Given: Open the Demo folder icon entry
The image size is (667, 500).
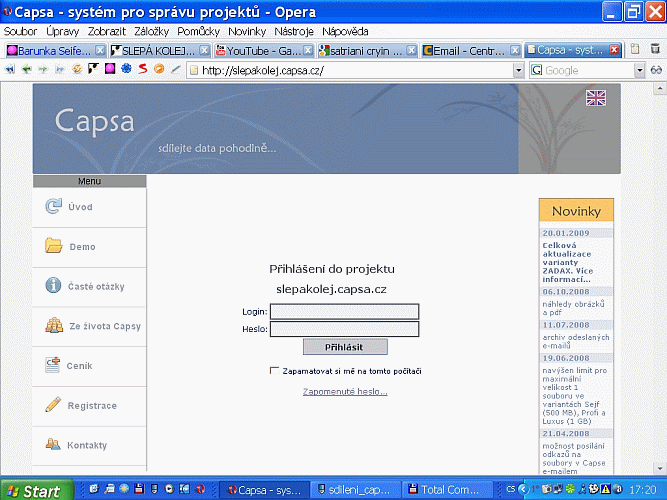Looking at the screenshot, I should [x=54, y=246].
